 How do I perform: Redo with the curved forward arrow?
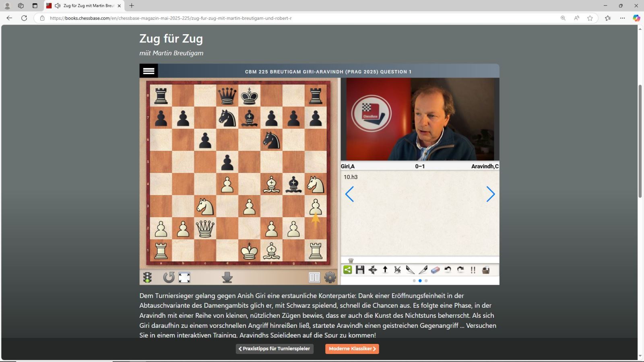[460, 270]
